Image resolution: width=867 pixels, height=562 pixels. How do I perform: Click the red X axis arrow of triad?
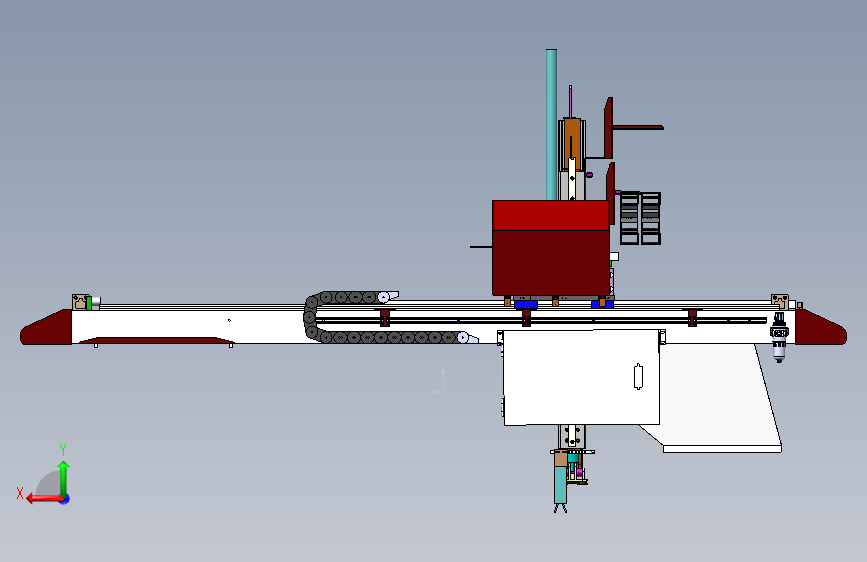(x=44, y=498)
